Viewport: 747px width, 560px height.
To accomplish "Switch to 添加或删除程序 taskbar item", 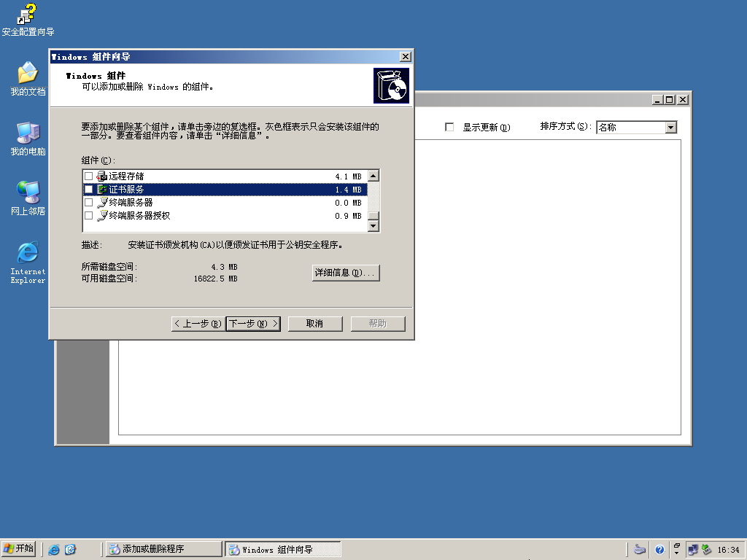I will click(164, 549).
